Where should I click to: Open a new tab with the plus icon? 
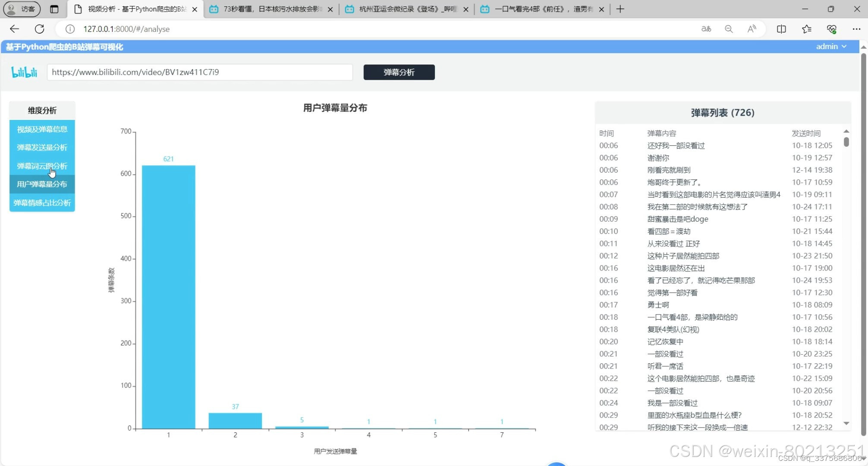(x=620, y=9)
